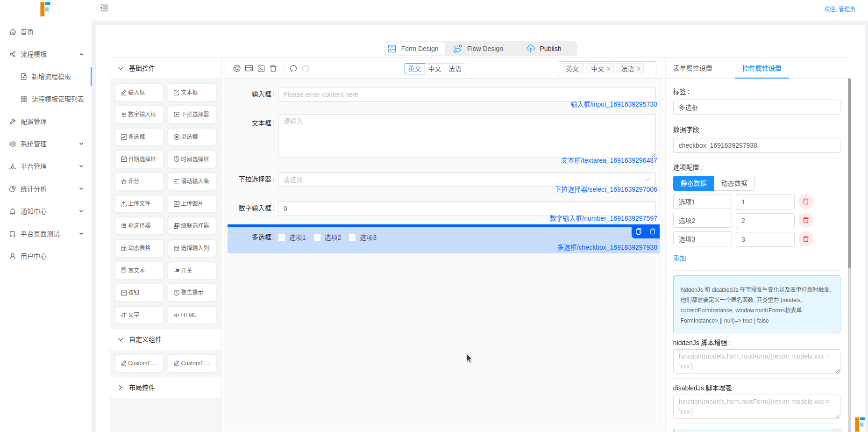Click the 标签 label input field

[756, 108]
